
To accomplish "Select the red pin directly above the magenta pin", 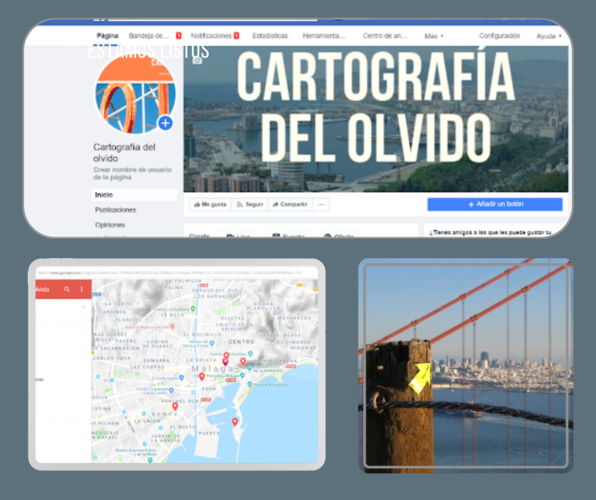I will point(226,356).
